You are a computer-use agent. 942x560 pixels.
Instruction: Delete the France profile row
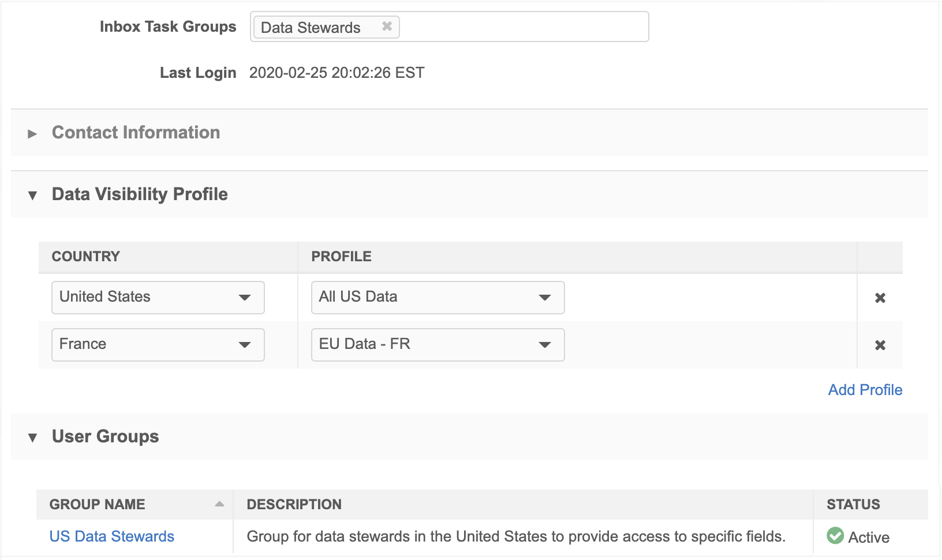(880, 345)
